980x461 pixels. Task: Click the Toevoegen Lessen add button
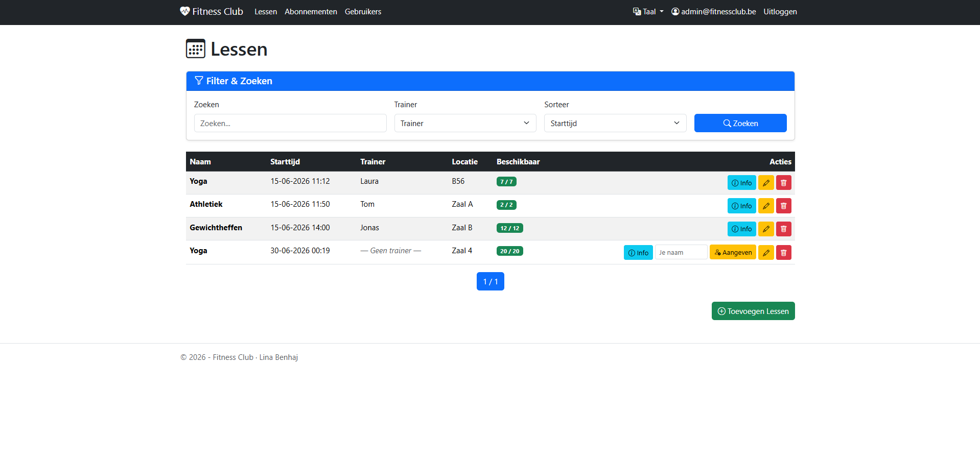pos(753,311)
